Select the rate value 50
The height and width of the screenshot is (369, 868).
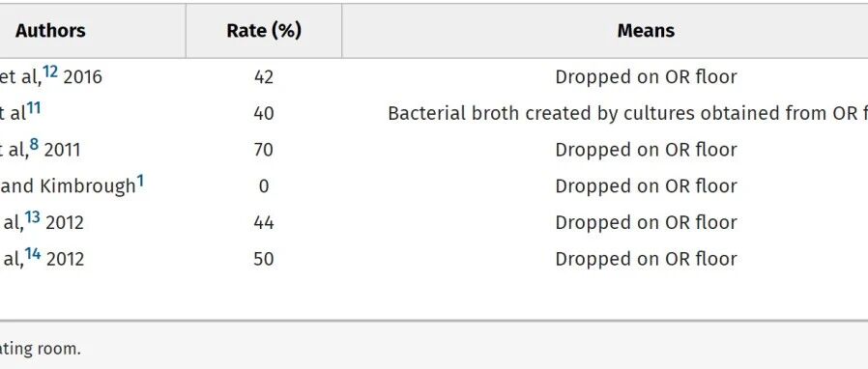[264, 260]
